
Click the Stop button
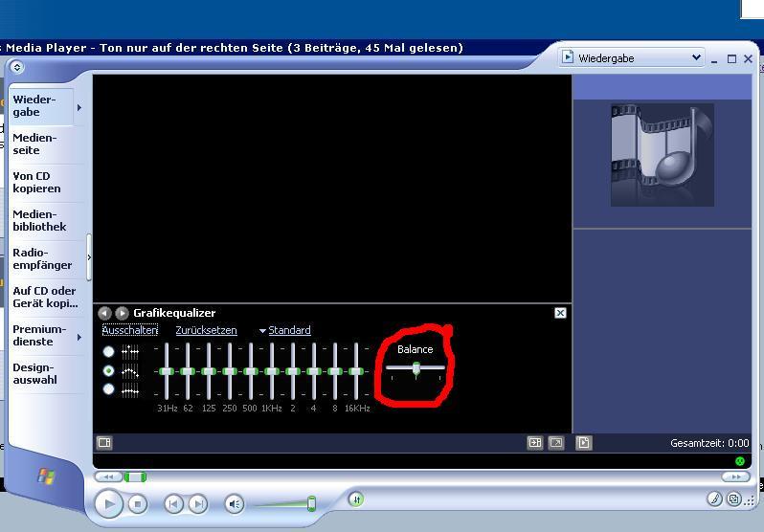pyautogui.click(x=138, y=503)
